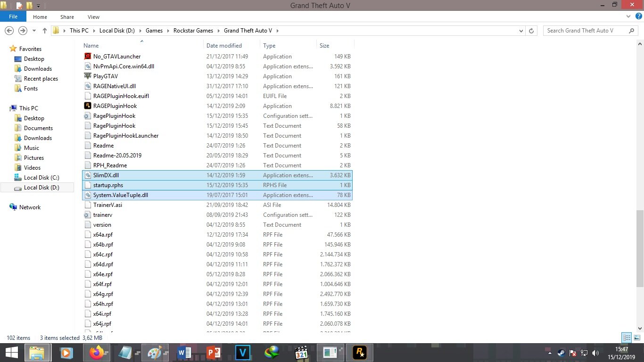
Task: Expand the breadcrumb arrow after Games
Action: (x=167, y=31)
